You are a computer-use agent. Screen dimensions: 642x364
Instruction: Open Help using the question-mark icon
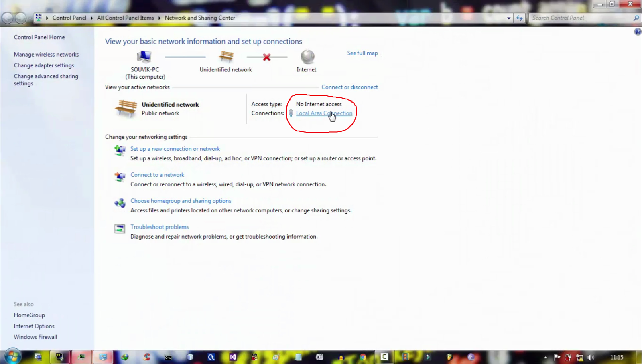(x=638, y=31)
